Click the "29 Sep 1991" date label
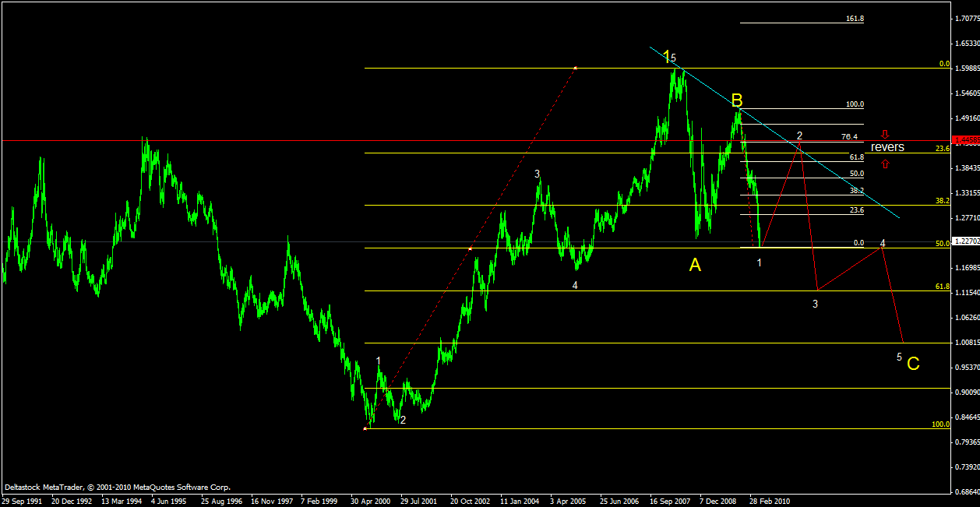The height and width of the screenshot is (507, 980). click(x=23, y=501)
